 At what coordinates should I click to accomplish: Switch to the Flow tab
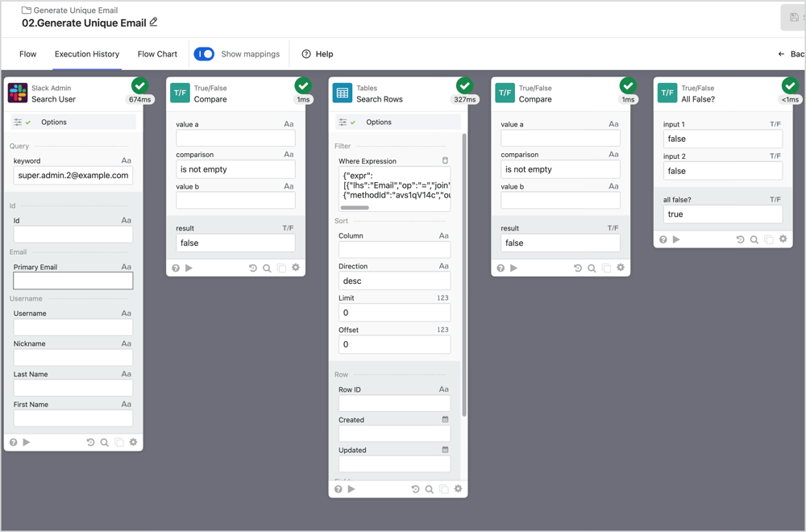pos(27,54)
